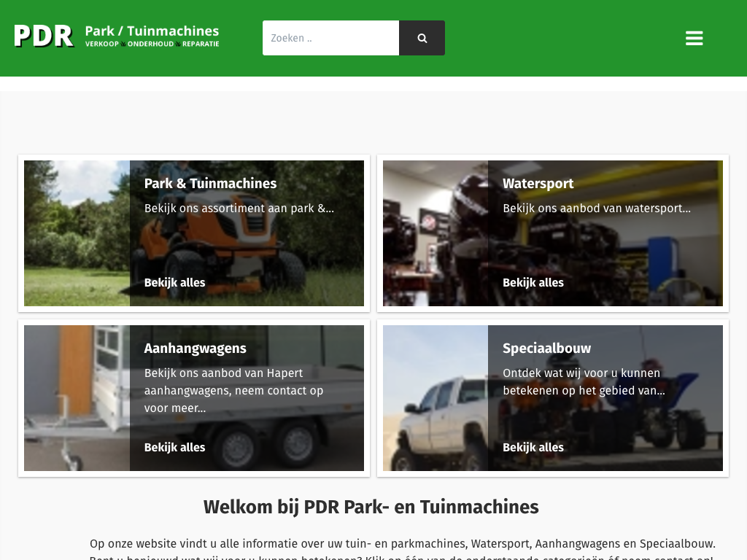Click 'Ontdek wat wij voor u kunnen' description

(584, 382)
